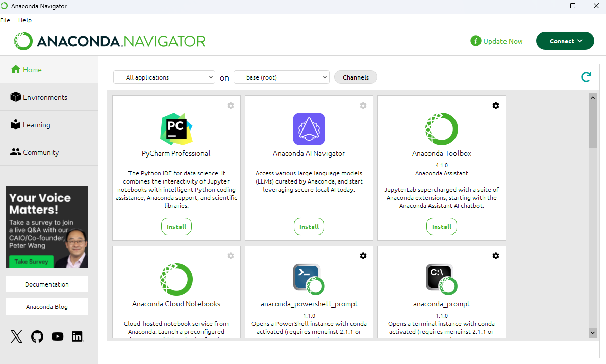Click the Anaconda AI Navigator title text
The height and width of the screenshot is (364, 606).
(x=309, y=153)
